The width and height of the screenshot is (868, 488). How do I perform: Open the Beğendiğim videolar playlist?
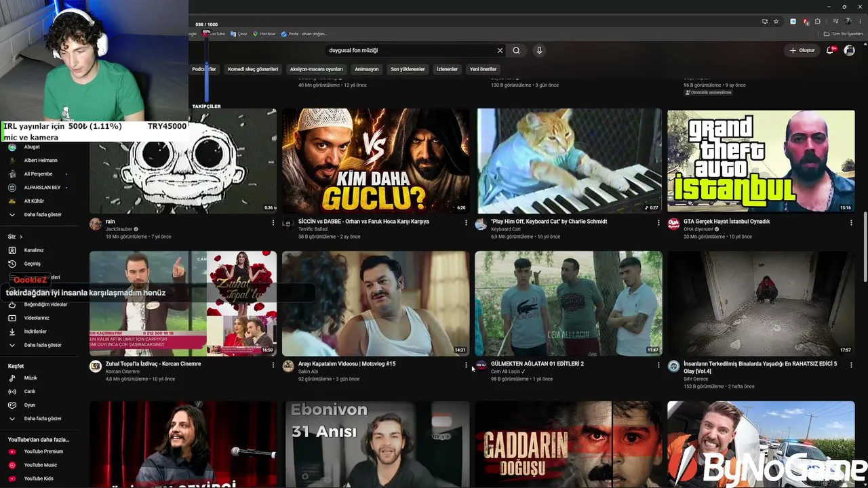pyautogui.click(x=39, y=304)
